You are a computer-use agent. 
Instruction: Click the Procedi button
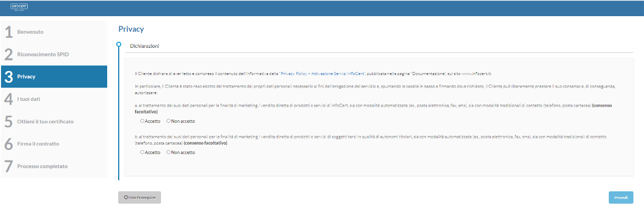coord(621,197)
